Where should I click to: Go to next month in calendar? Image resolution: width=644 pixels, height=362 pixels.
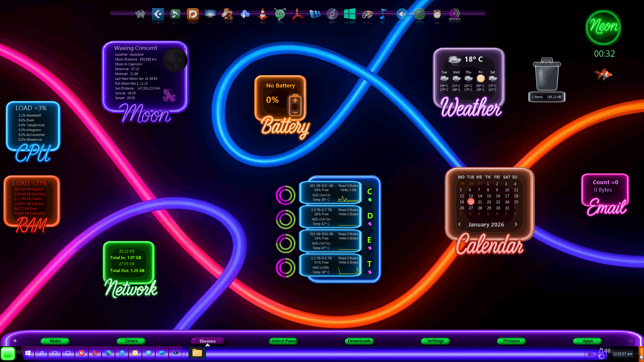(516, 224)
